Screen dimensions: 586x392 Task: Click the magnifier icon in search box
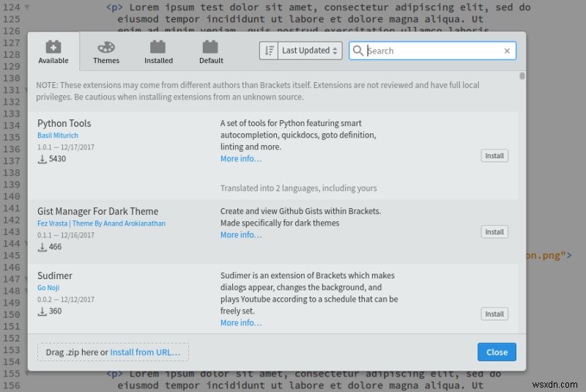358,51
